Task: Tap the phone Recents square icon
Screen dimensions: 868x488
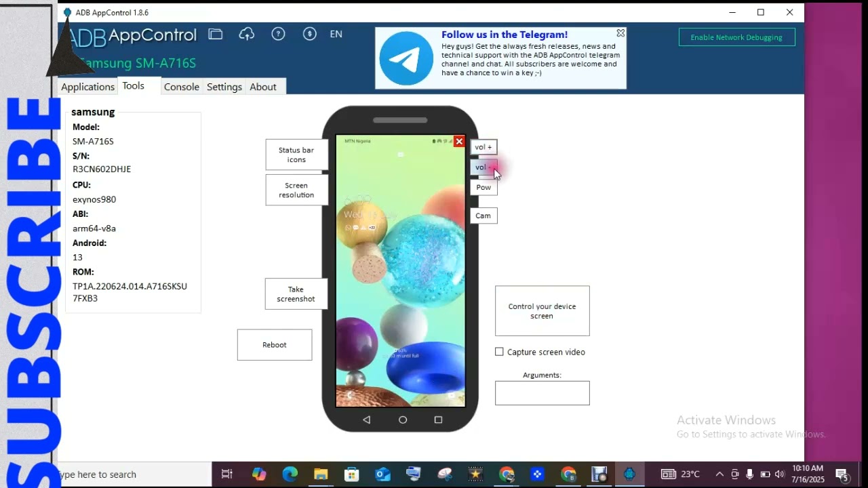Action: coord(438,420)
